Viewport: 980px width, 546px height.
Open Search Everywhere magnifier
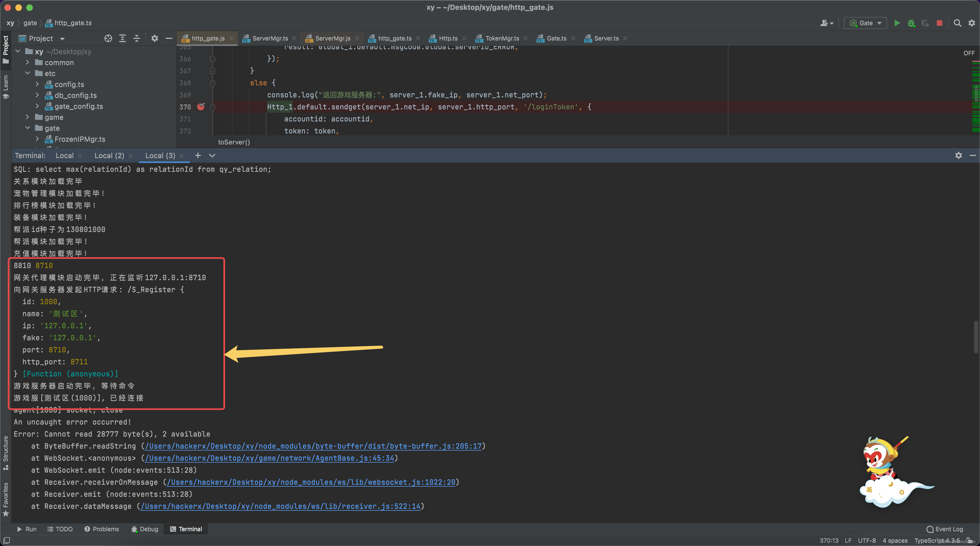pos(957,23)
